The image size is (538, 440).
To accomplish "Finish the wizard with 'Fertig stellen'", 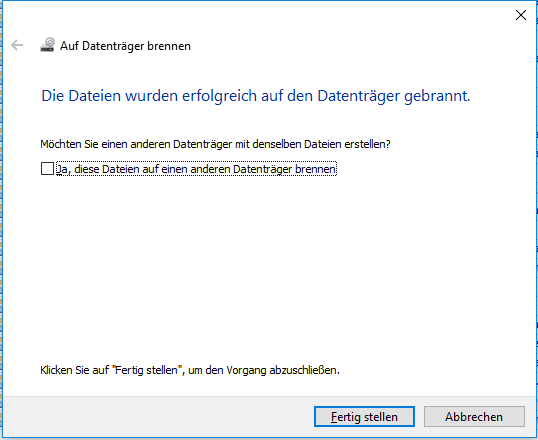I will [364, 417].
